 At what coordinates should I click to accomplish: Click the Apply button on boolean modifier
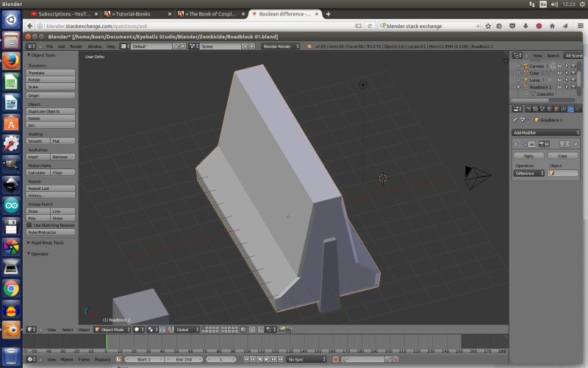(528, 156)
